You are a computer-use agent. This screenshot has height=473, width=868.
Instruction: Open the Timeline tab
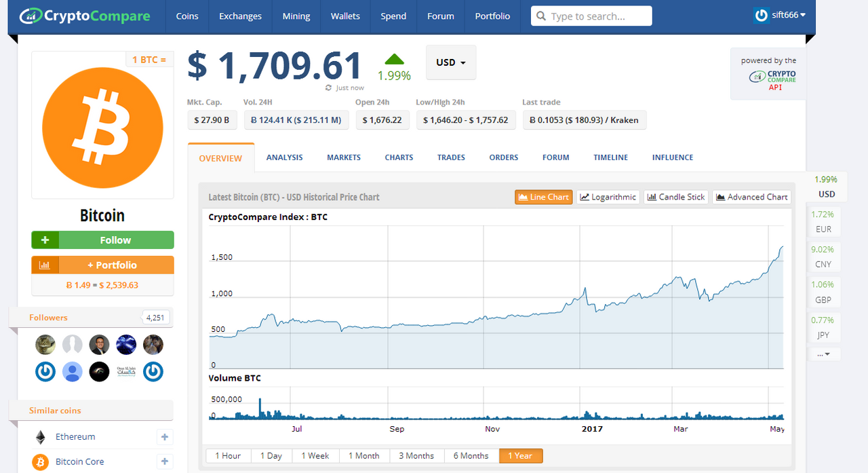[611, 157]
